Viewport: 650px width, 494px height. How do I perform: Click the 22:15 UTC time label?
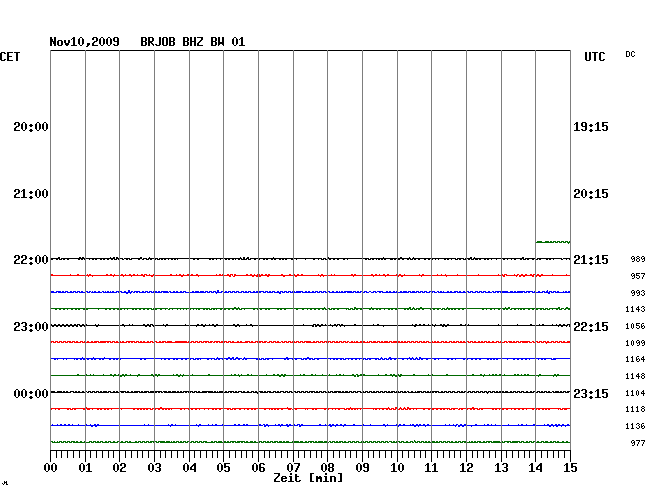(x=591, y=327)
